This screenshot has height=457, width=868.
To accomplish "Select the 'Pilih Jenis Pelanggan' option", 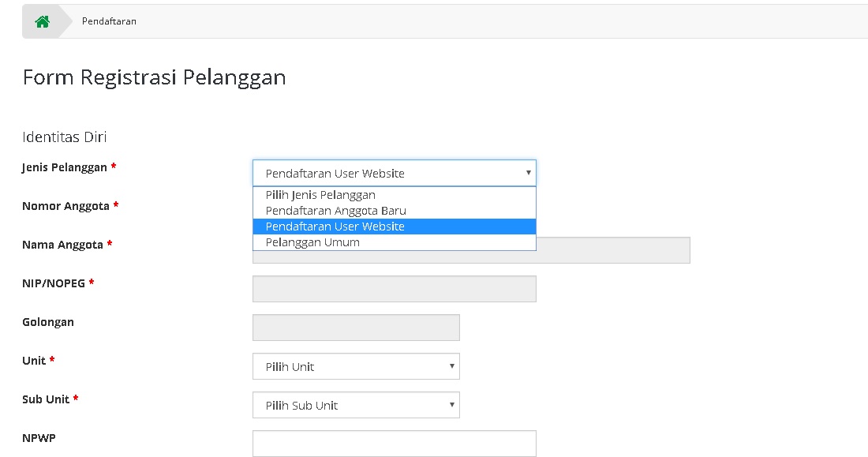I will tap(320, 195).
